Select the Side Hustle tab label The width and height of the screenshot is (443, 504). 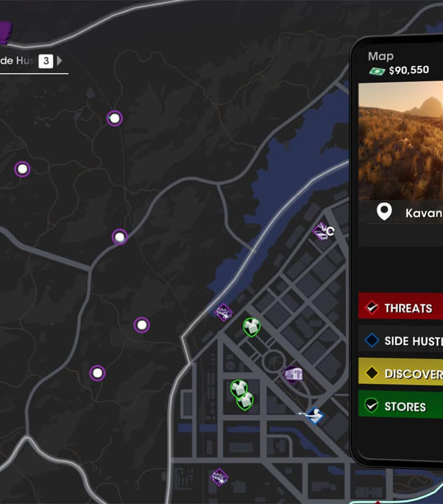17,60
